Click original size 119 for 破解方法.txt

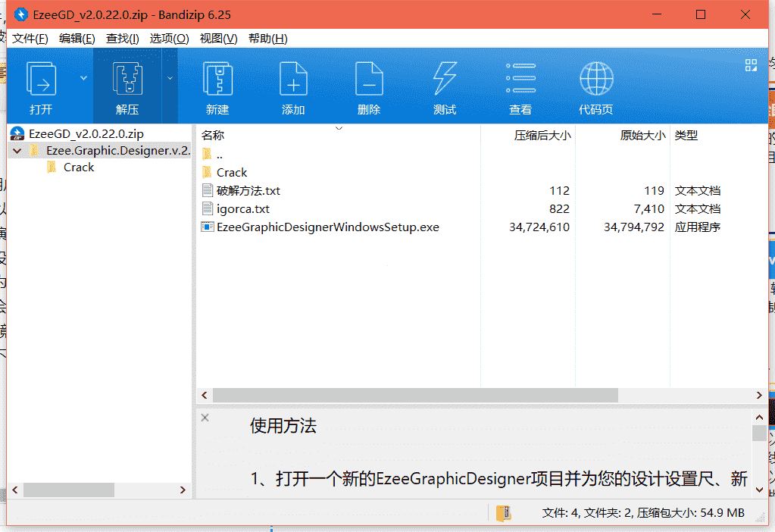654,191
